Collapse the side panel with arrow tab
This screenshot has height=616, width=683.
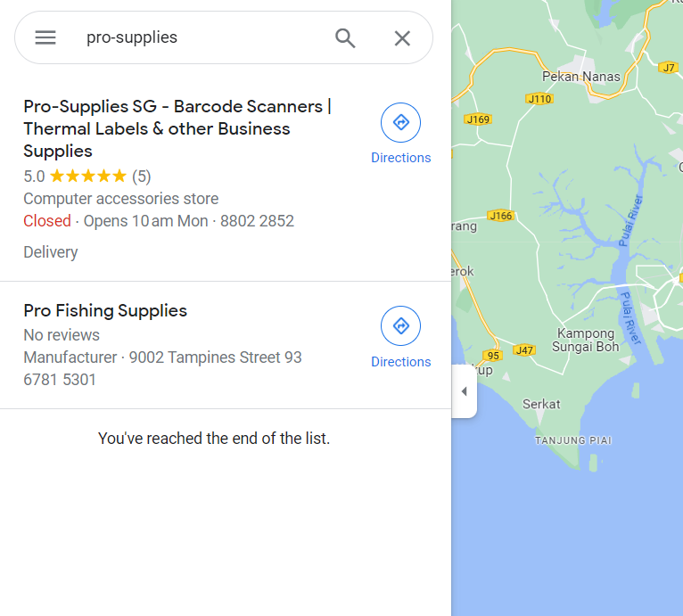[465, 391]
